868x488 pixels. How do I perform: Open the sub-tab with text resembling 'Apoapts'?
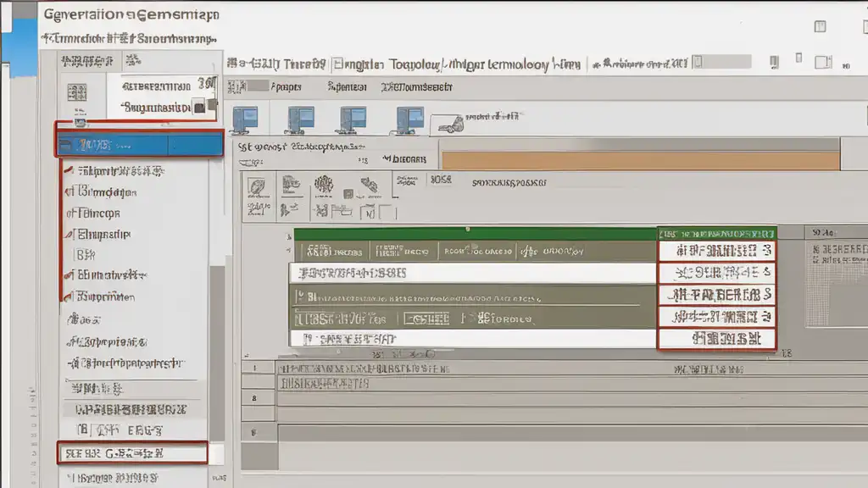tap(286, 87)
